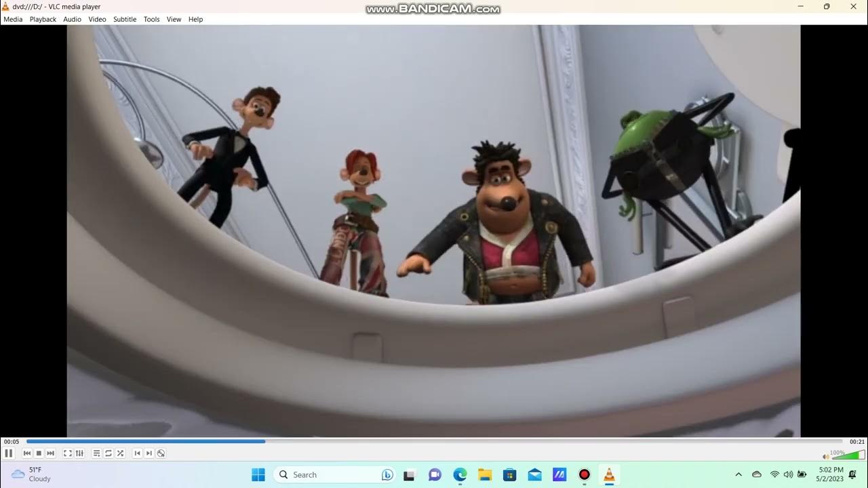Viewport: 868px width, 488px height.
Task: Open Wi-Fi network settings in tray
Action: click(774, 474)
